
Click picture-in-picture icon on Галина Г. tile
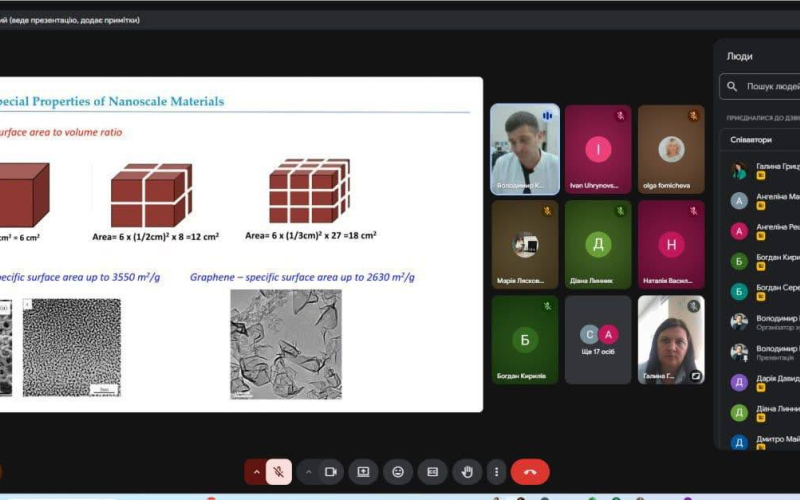[695, 376]
